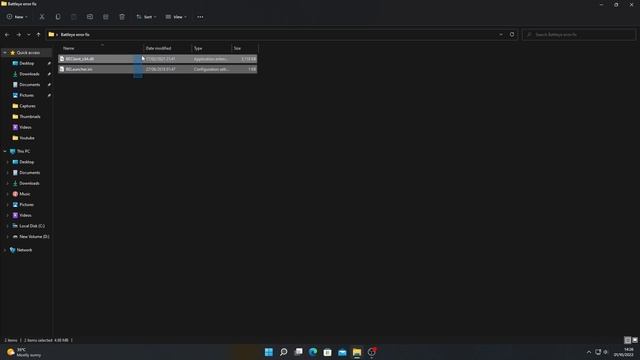Show hidden system tray icons chevron

click(589, 352)
